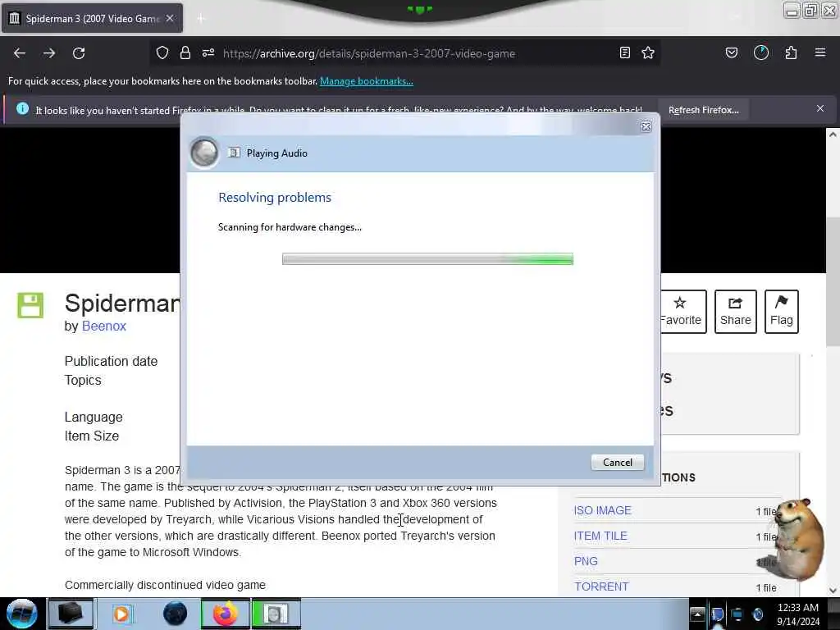The height and width of the screenshot is (630, 840).
Task: Click troubleshooter back arrow button
Action: (x=204, y=153)
